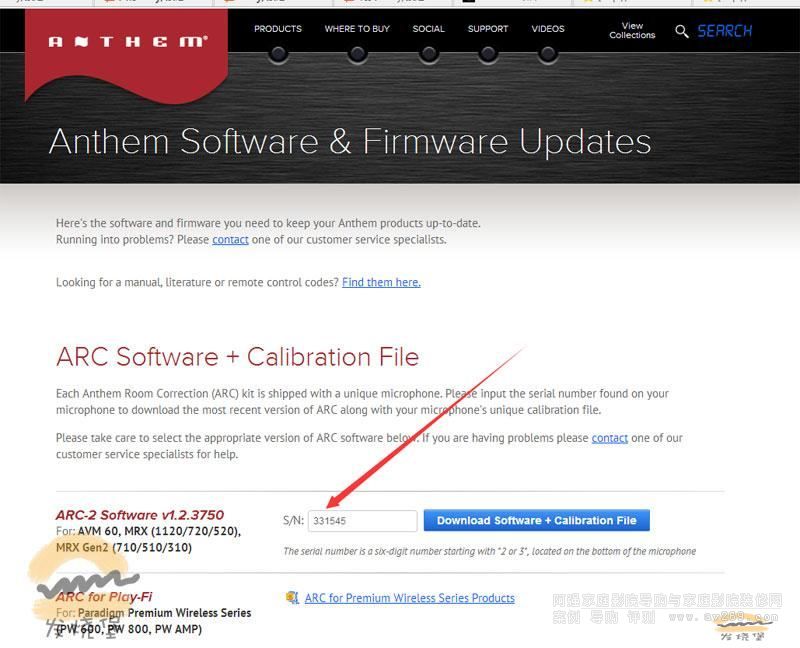The height and width of the screenshot is (648, 800).
Task: Click the knob under SOCIAL
Action: tap(428, 53)
